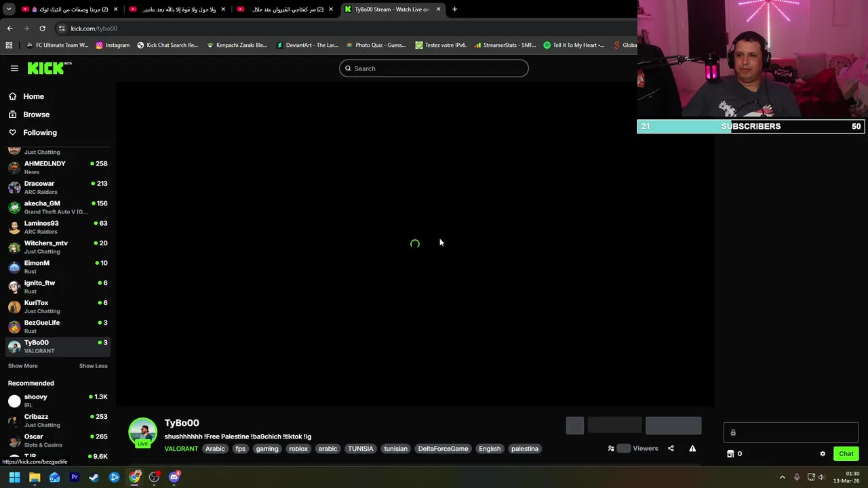The image size is (868, 488).
Task: Click the Kick search field
Action: 434,68
